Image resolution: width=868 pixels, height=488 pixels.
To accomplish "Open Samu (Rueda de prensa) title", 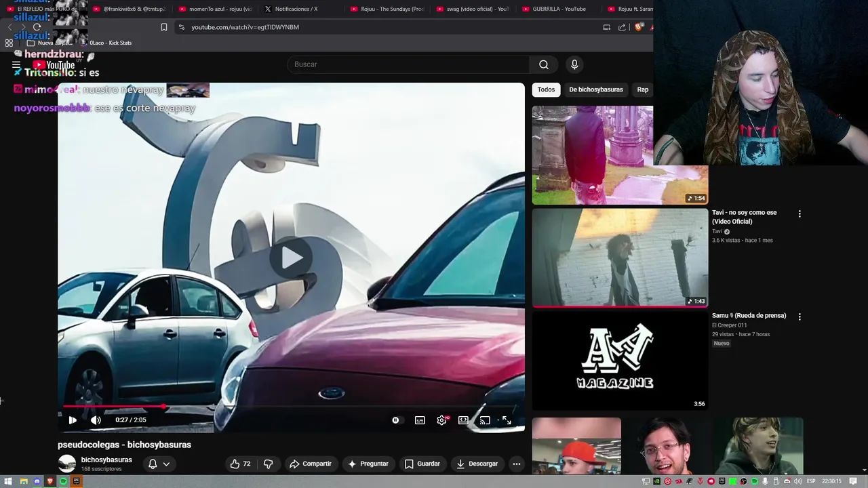I will pyautogui.click(x=749, y=316).
